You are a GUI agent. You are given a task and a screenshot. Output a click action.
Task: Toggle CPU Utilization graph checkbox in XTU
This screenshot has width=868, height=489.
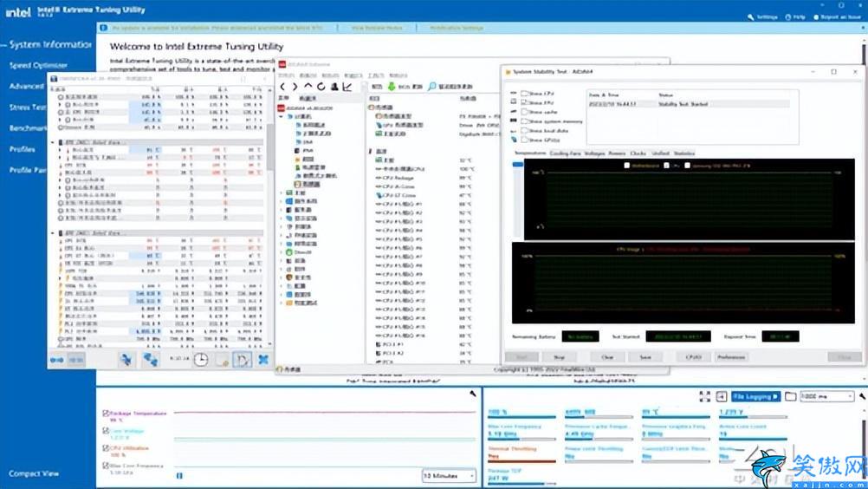[106, 447]
